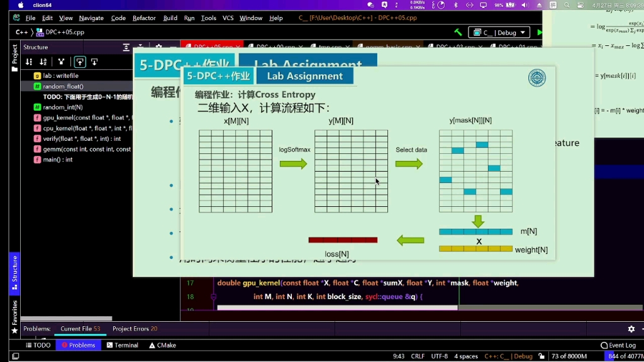
Task: Open the clion64 application menu
Action: (x=42, y=5)
